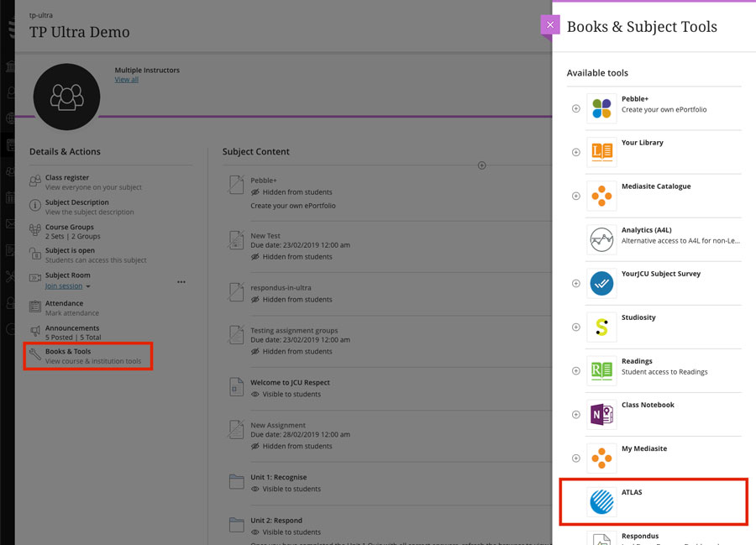Expand the Unit 1: Recognise folder
The height and width of the screenshot is (545, 756).
tap(236, 481)
